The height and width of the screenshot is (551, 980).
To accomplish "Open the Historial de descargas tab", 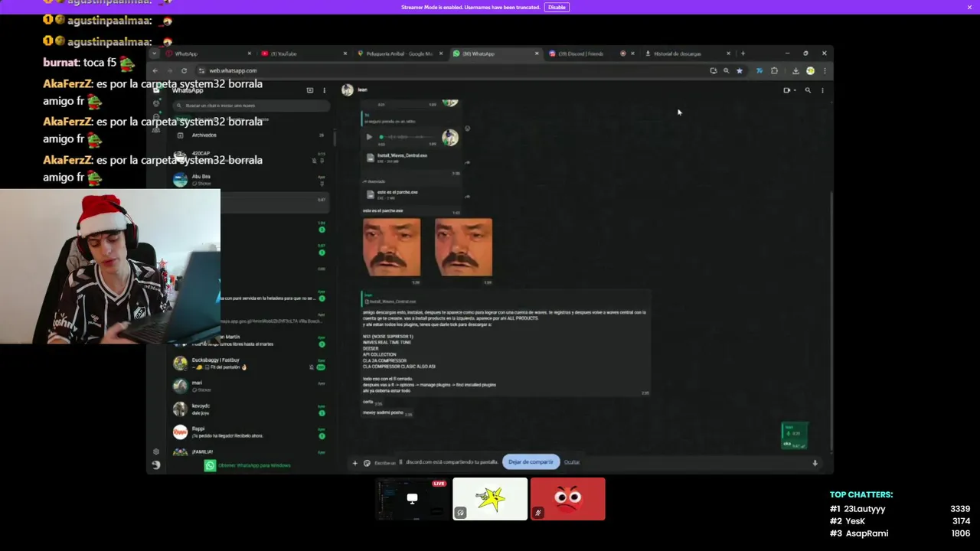I will click(x=687, y=54).
